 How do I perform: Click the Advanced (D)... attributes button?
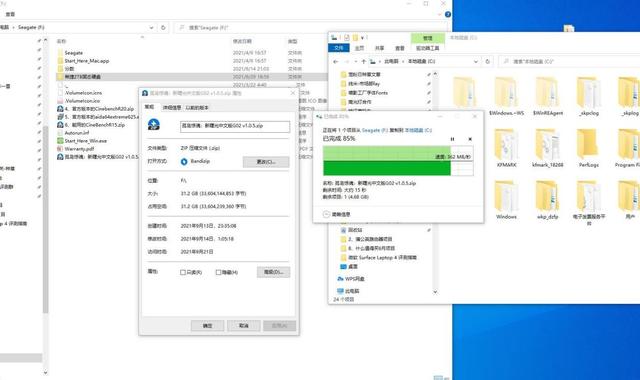(273, 272)
